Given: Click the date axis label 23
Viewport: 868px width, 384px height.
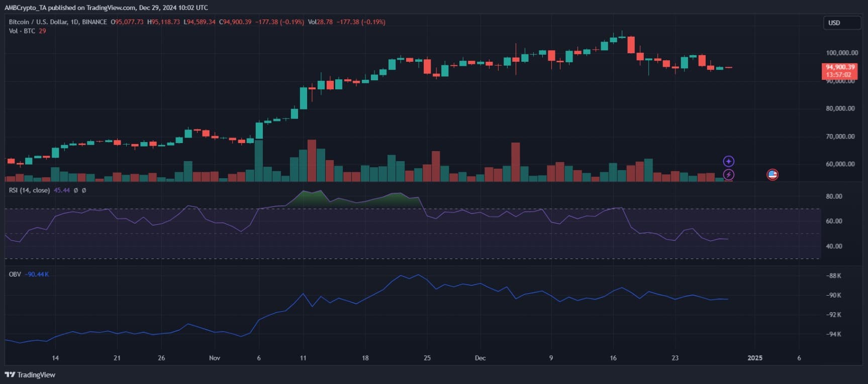Looking at the screenshot, I should click(x=675, y=358).
